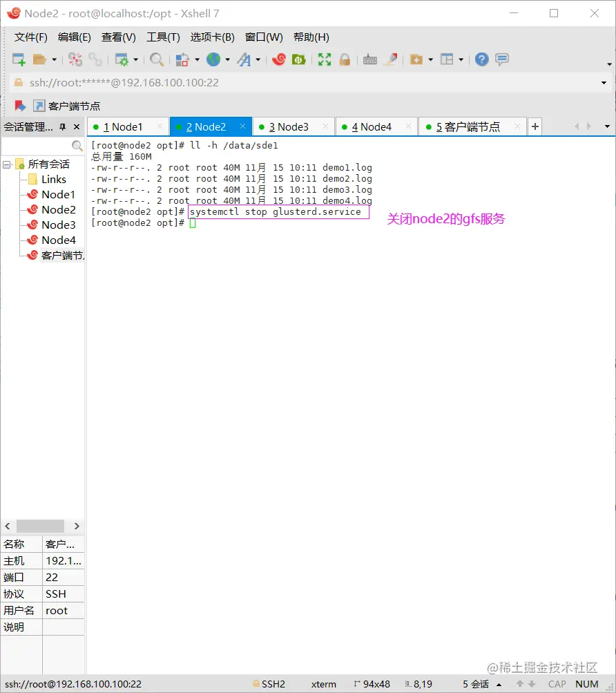The image size is (616, 693).
Task: Add a new tab with plus button
Action: 535,126
